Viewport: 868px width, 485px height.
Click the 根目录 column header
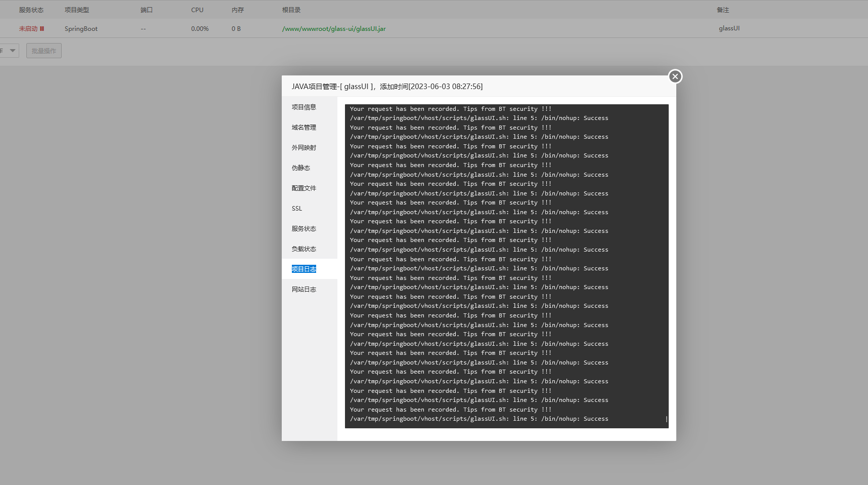(291, 10)
